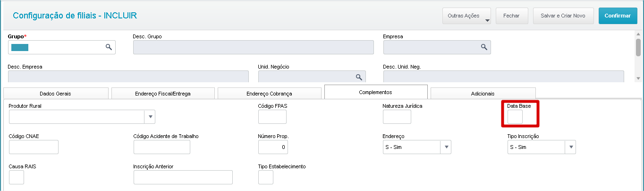
Task: Expand the Outras Ações dropdown arrow
Action: click(x=487, y=20)
